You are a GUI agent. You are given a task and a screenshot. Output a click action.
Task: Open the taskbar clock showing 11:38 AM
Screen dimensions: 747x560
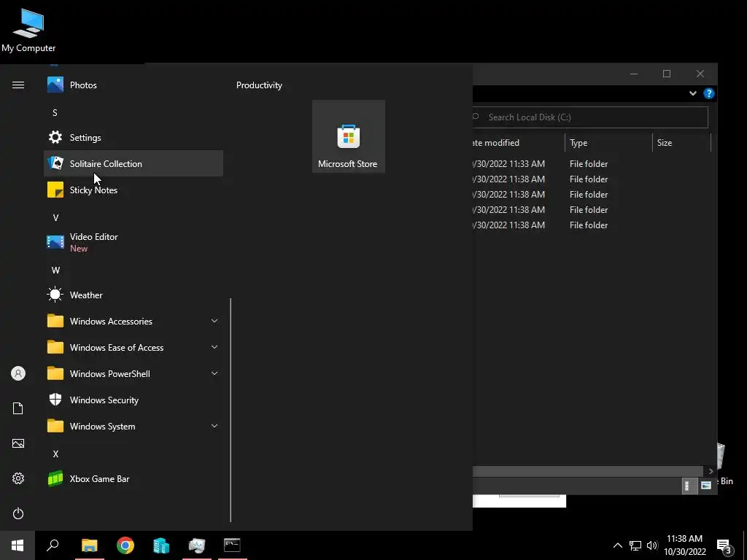pos(684,545)
